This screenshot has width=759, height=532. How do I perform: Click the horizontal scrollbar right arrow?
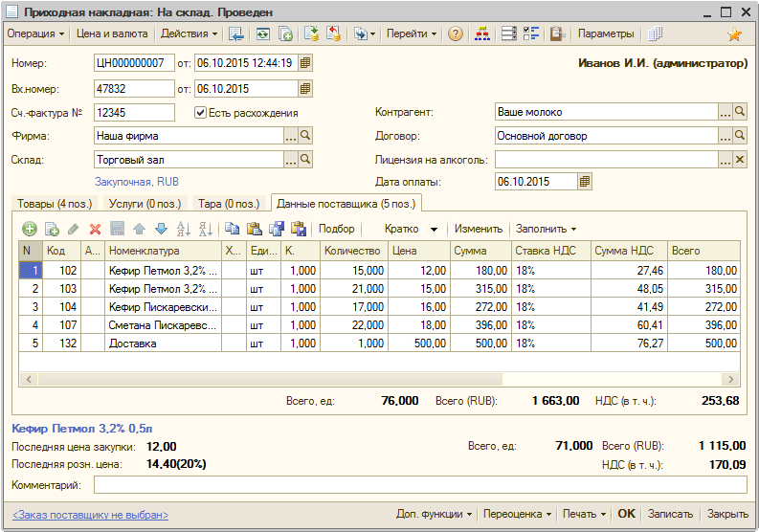(x=730, y=379)
